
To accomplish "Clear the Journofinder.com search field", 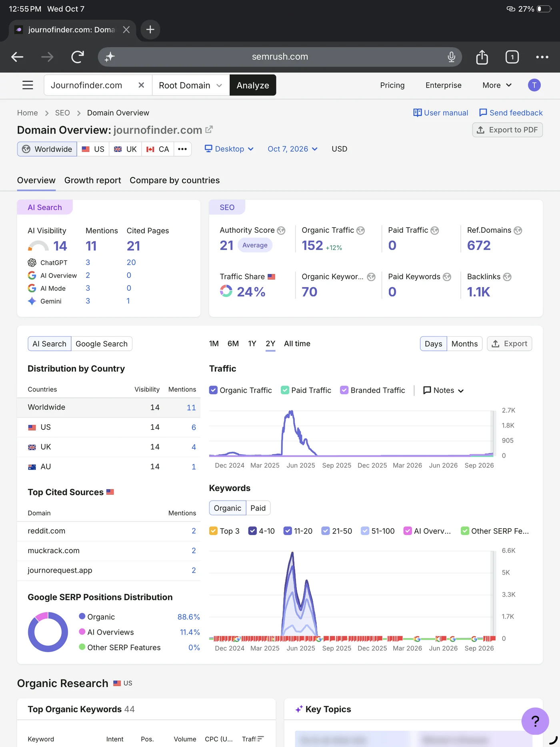I will point(141,85).
